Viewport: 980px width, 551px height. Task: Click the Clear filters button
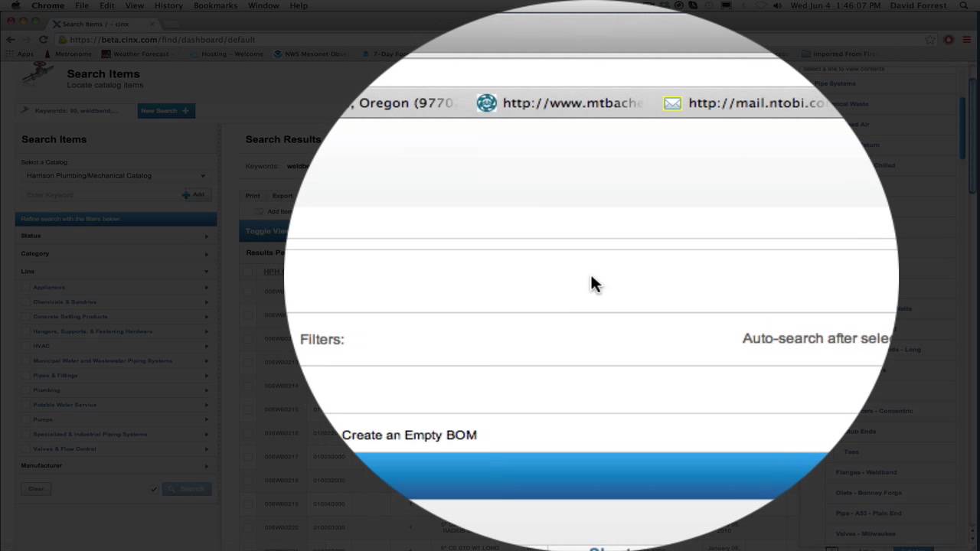point(36,488)
